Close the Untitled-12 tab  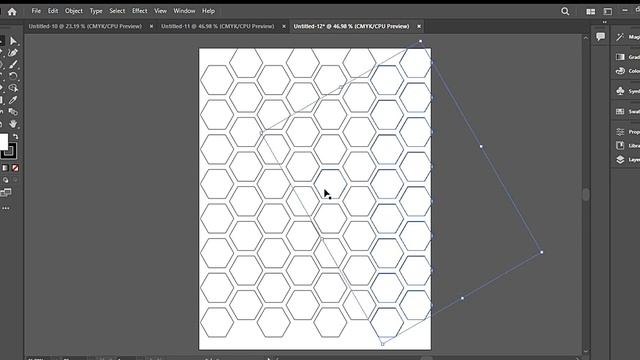(x=419, y=27)
